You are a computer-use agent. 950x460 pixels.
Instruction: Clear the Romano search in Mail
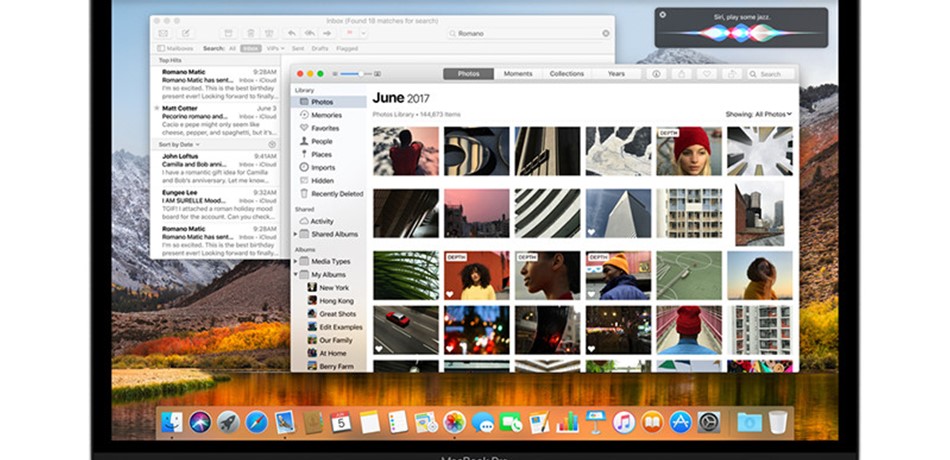(606, 33)
